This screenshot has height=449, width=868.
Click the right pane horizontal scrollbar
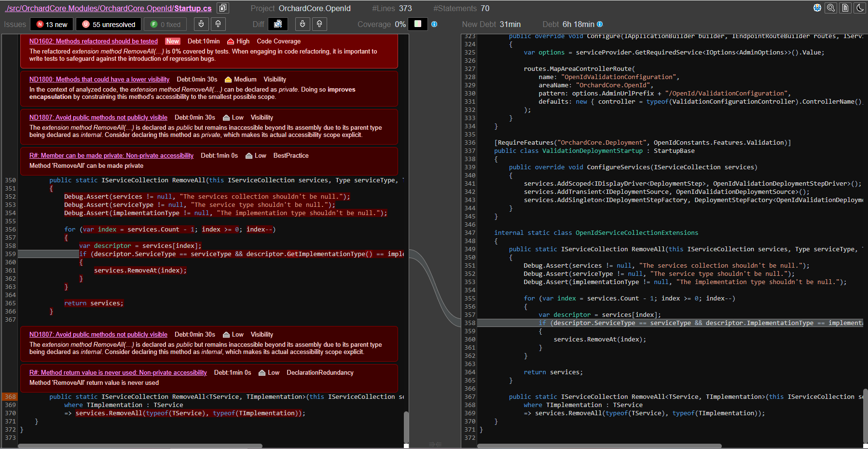[599, 446]
